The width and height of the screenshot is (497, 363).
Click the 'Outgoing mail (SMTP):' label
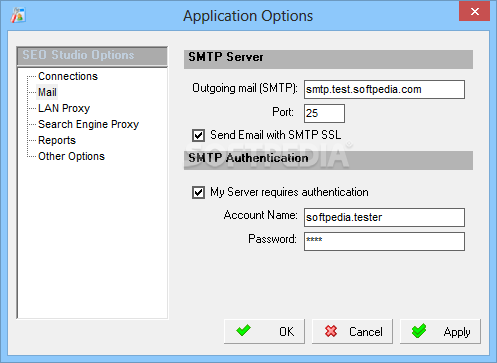pos(245,88)
